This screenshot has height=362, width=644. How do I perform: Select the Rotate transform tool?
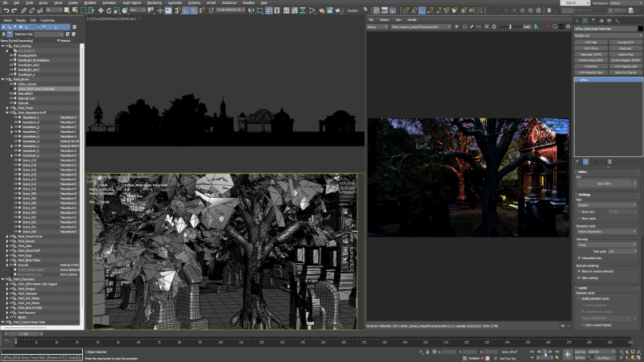coord(110,10)
